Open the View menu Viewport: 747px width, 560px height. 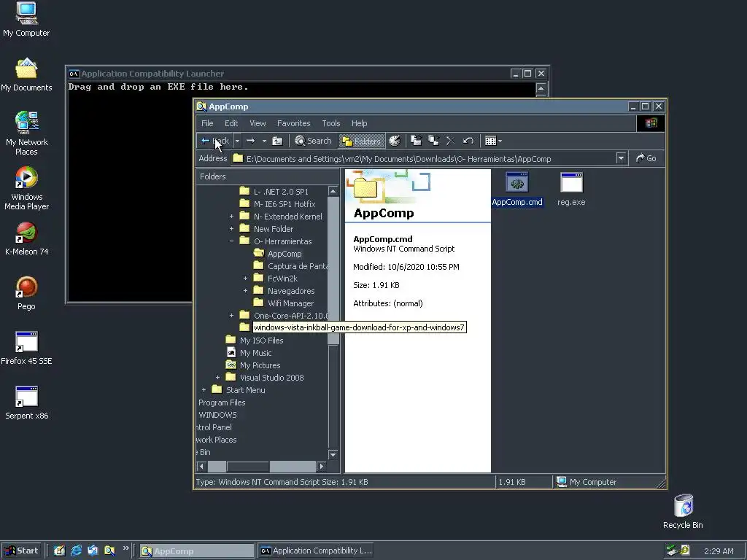click(258, 123)
